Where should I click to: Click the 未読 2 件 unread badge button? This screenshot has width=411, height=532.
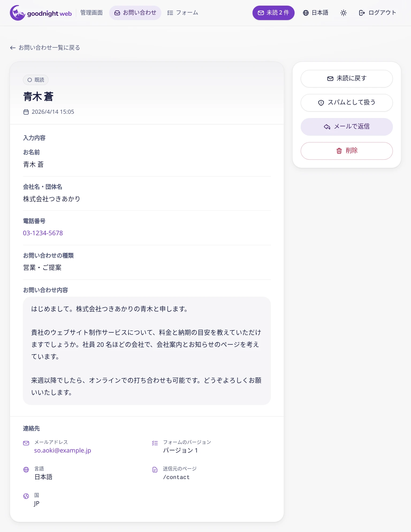273,13
